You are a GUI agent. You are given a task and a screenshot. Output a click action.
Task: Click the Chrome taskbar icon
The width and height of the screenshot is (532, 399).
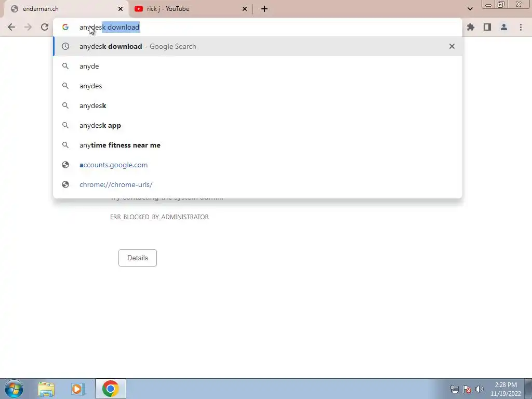pos(110,389)
